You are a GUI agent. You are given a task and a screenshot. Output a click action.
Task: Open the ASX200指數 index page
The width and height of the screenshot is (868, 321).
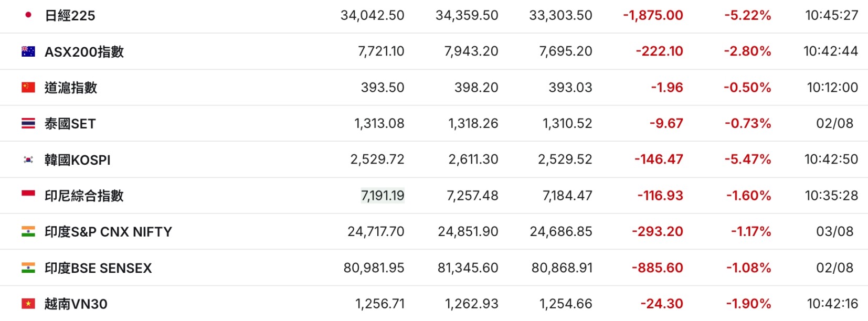click(84, 51)
